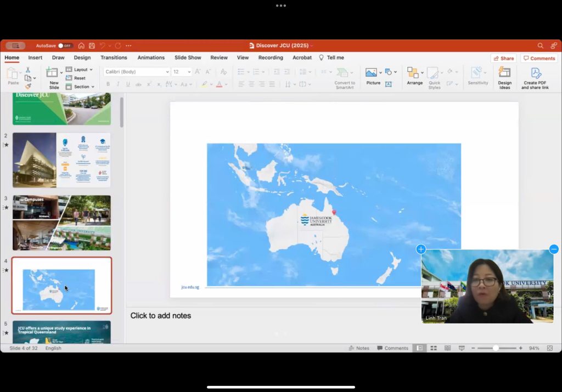Insert a Picture using the ribbon icon
This screenshot has width=562, height=392.
[371, 72]
